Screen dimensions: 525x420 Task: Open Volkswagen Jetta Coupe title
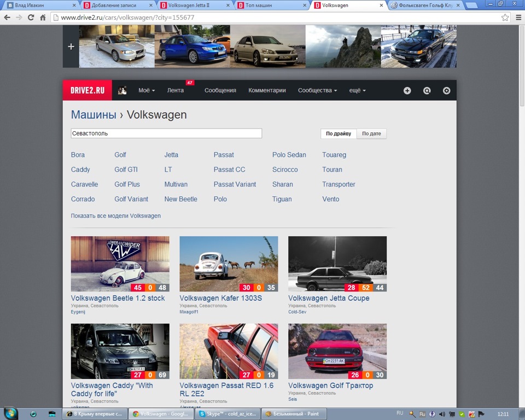[329, 298]
